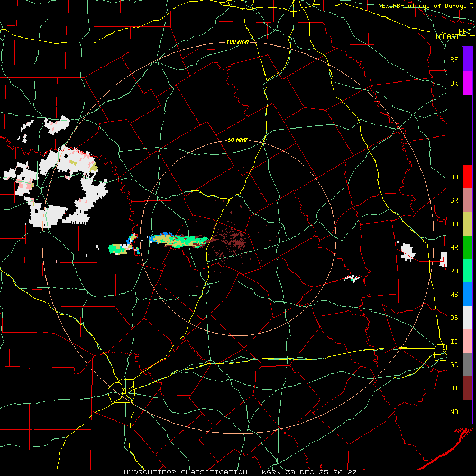Click the HR legend label

[x=454, y=248]
